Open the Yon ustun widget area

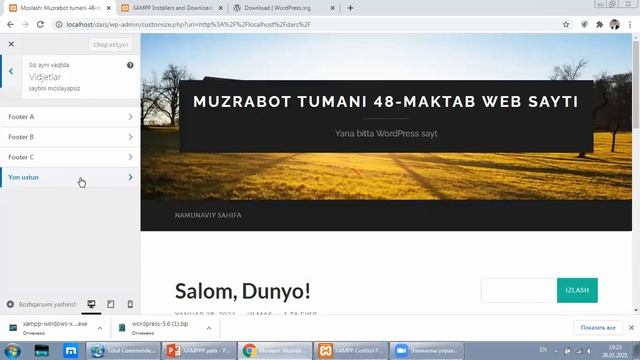pos(70,177)
